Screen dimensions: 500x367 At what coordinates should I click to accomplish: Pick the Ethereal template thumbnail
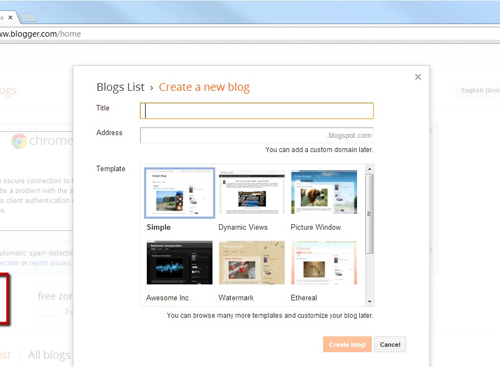(x=324, y=263)
